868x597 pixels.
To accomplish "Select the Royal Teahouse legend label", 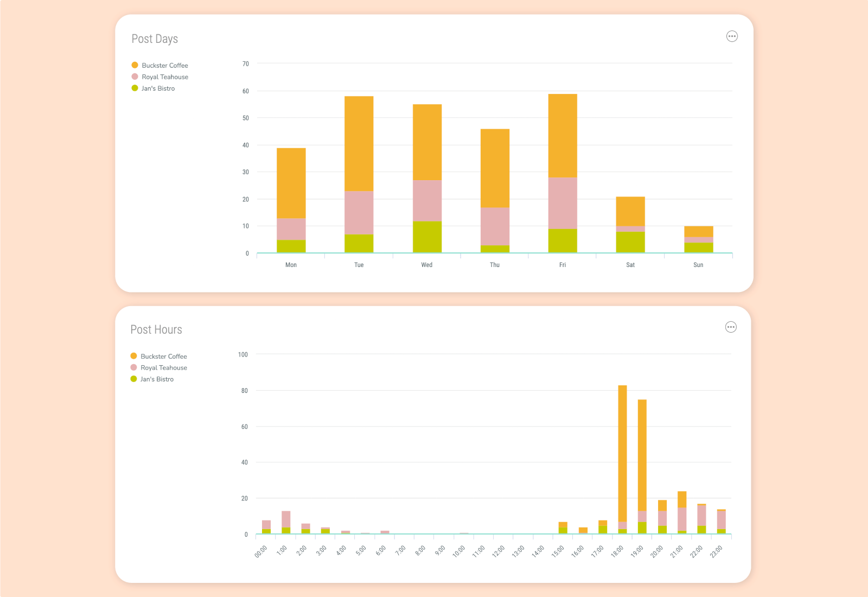I will 165,77.
